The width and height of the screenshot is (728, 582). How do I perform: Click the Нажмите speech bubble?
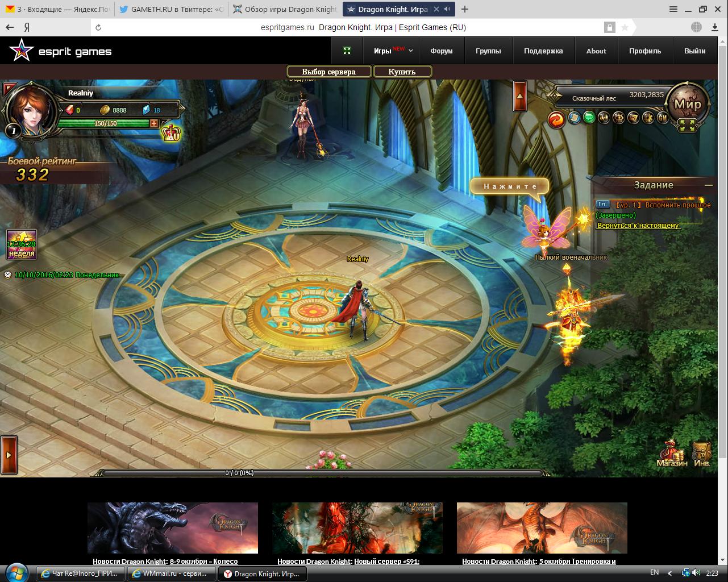click(x=510, y=186)
